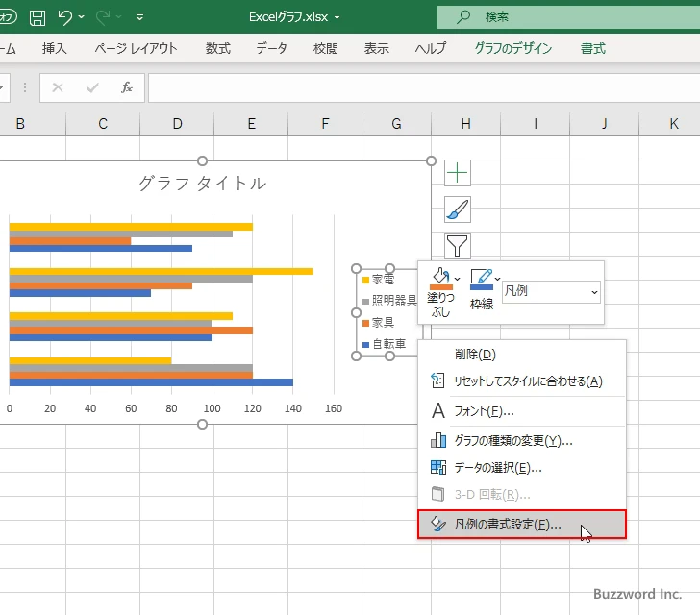
Task: Click the Save icon in the title bar
Action: tap(37, 17)
